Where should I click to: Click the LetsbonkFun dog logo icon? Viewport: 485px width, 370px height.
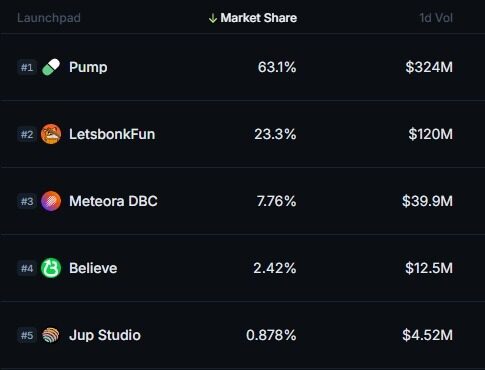pyautogui.click(x=51, y=134)
